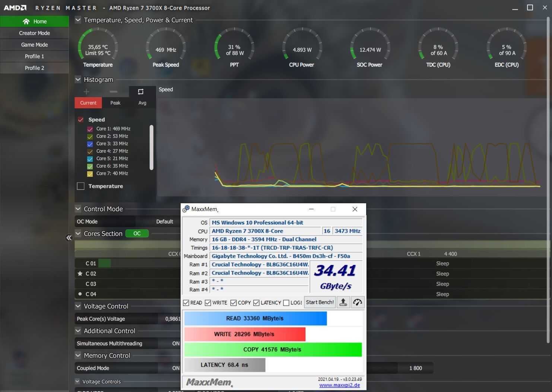Viewport: 552px width, 392px height.
Task: Switch to Profile 1
Action: point(34,56)
